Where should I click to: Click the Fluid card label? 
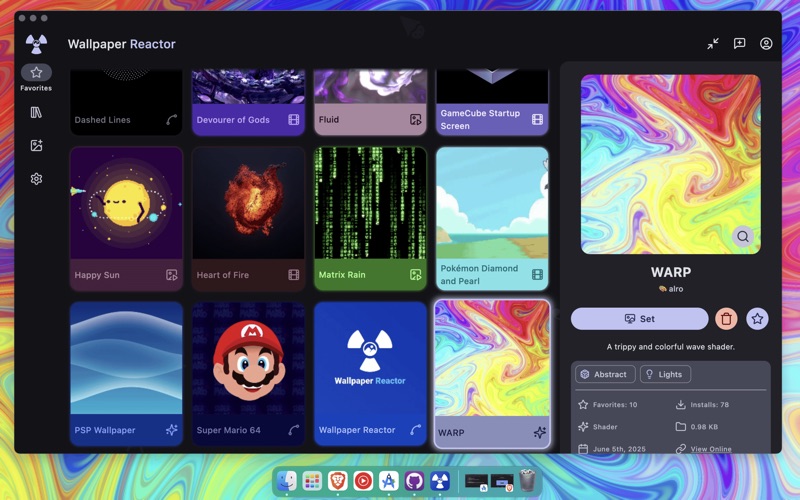click(329, 120)
